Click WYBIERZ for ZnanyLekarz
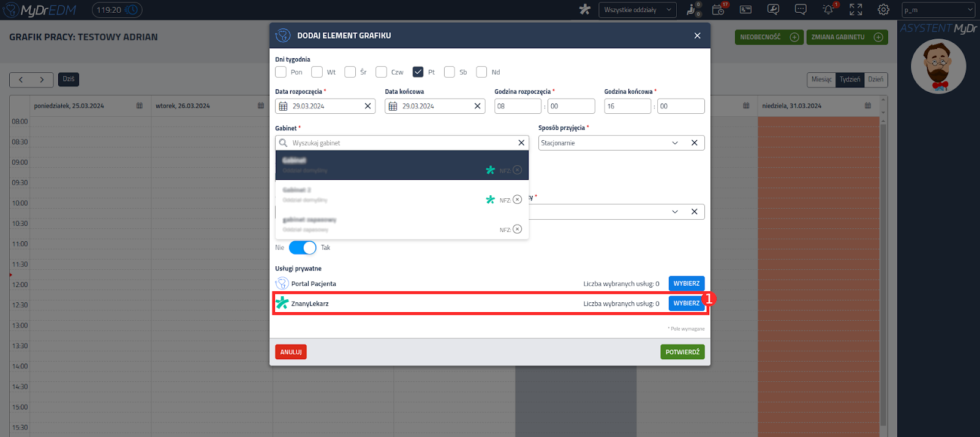 tap(687, 303)
